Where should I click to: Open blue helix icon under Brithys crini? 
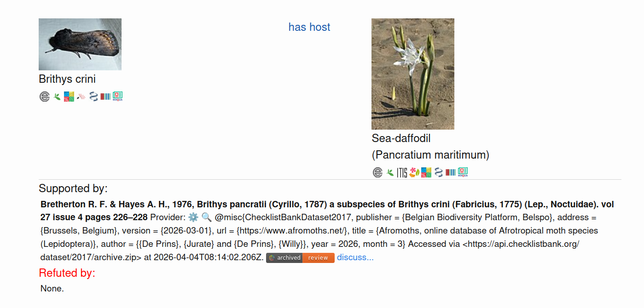click(94, 97)
